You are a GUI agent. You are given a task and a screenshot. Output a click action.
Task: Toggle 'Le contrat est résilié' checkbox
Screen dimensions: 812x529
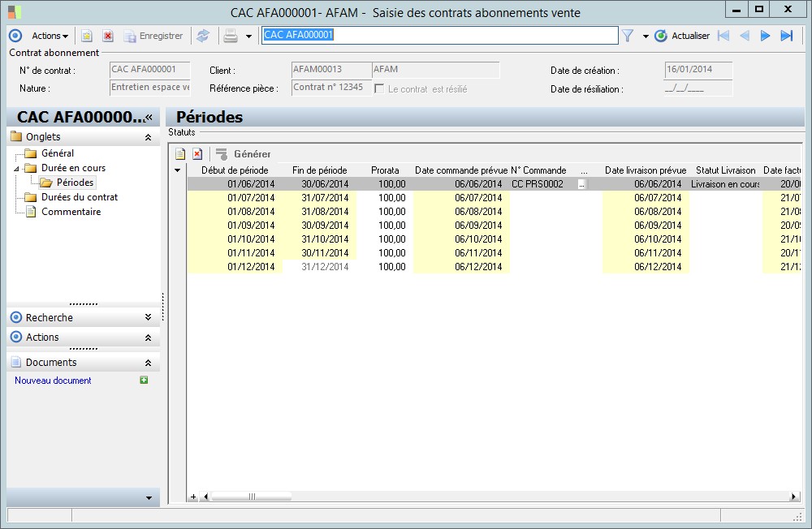point(379,88)
